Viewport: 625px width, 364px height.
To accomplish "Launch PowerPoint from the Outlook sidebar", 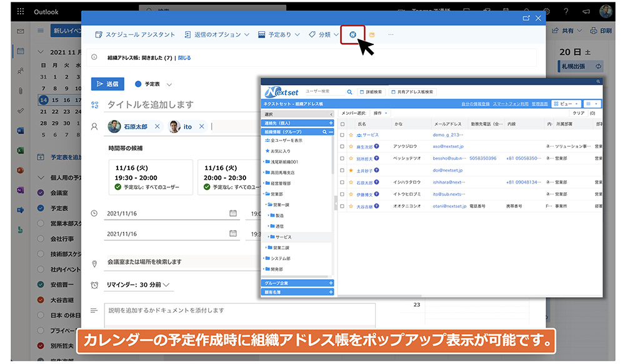I will pyautogui.click(x=21, y=170).
